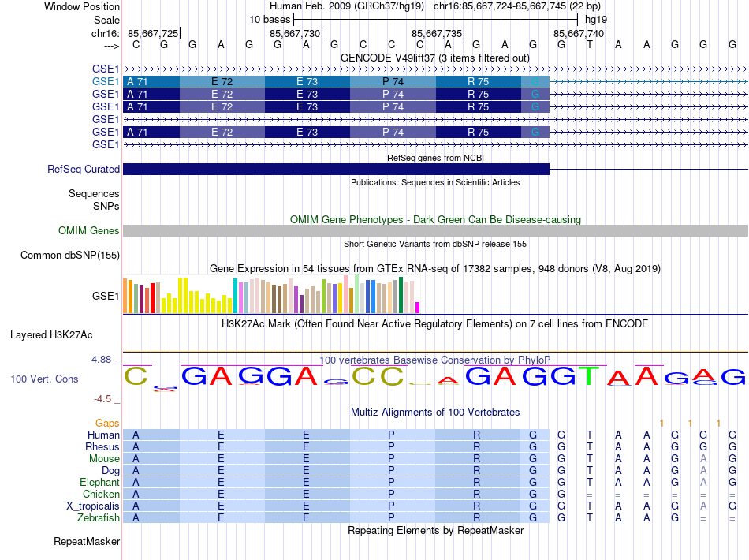Click the -4.5 conservation minimum value

click(102, 399)
